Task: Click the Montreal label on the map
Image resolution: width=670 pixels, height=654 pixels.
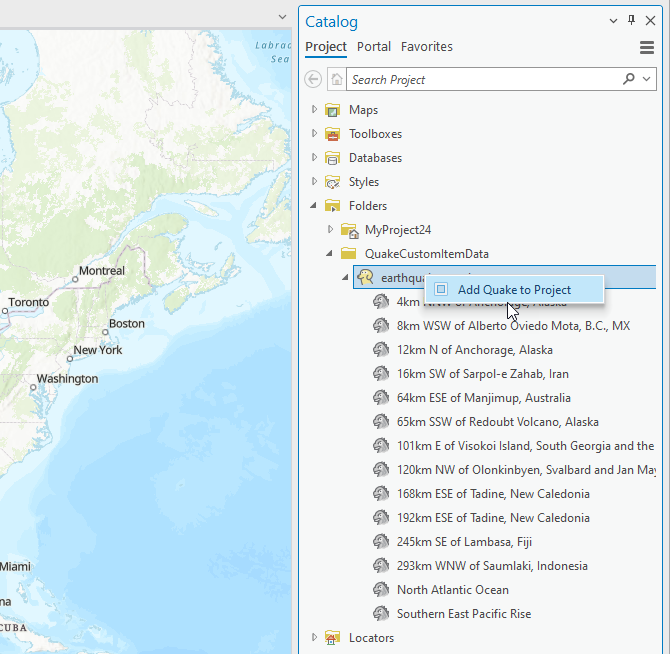Action: (102, 271)
